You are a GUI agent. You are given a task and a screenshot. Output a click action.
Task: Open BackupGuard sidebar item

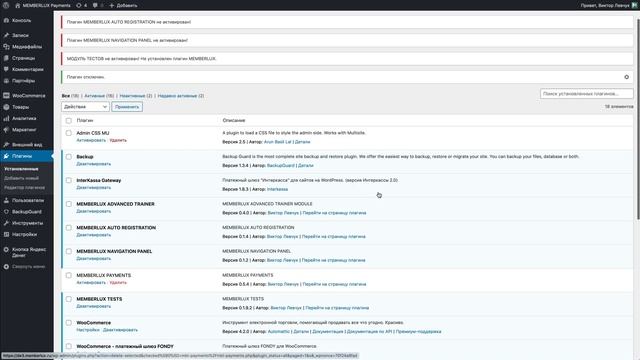[x=27, y=212]
